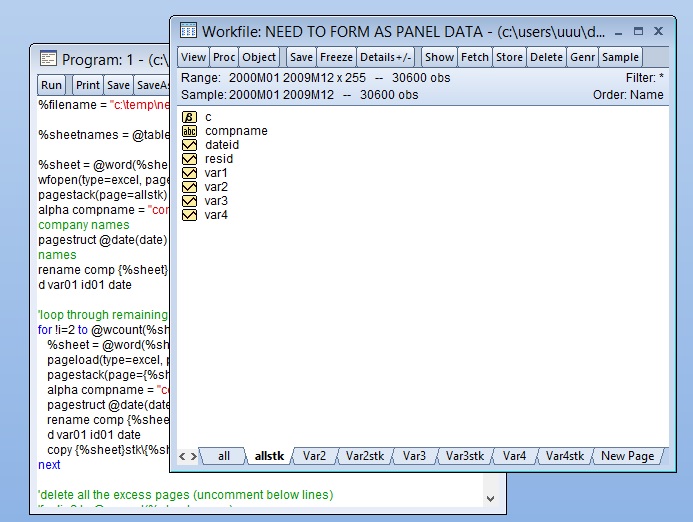693x522 pixels.
Task: Switch to the all page tab
Action: [224, 456]
